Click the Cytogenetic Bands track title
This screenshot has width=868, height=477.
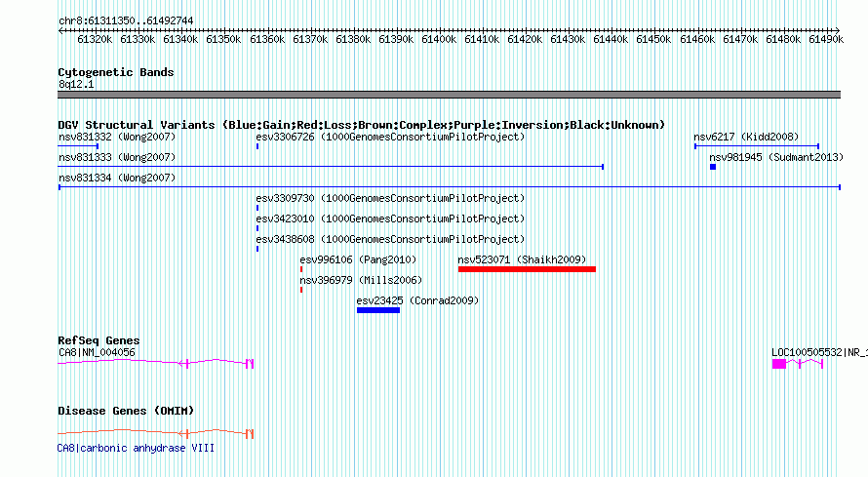pyautogui.click(x=116, y=72)
